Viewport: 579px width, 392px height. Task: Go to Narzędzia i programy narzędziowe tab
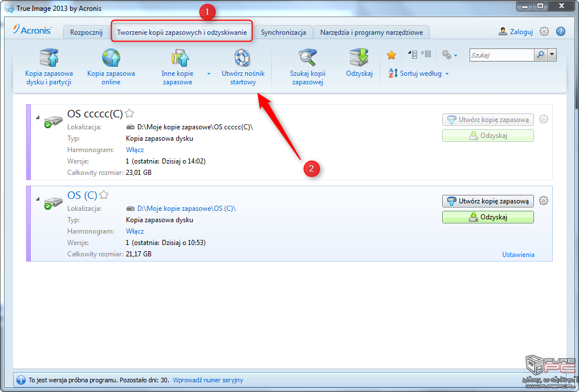pyautogui.click(x=372, y=32)
